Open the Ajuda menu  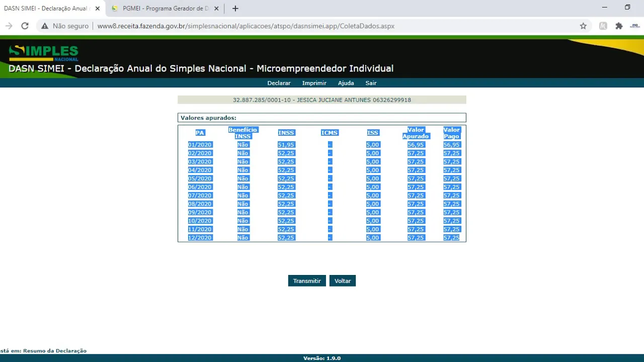(346, 83)
